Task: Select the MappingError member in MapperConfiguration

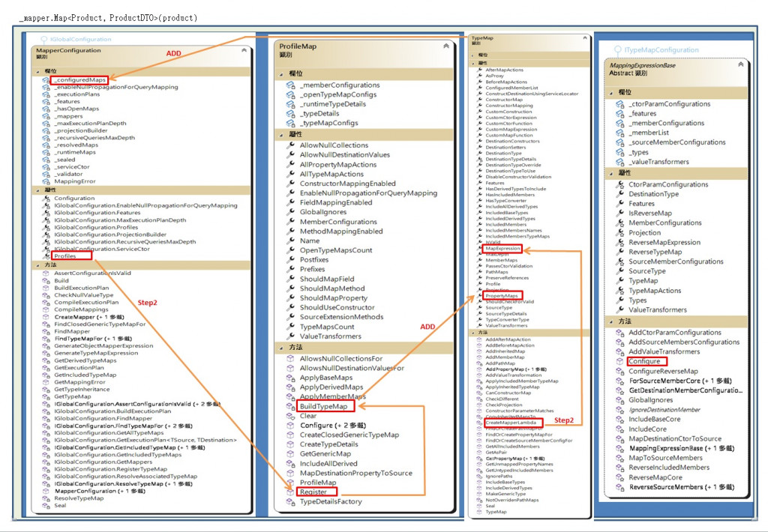Action: [75, 181]
